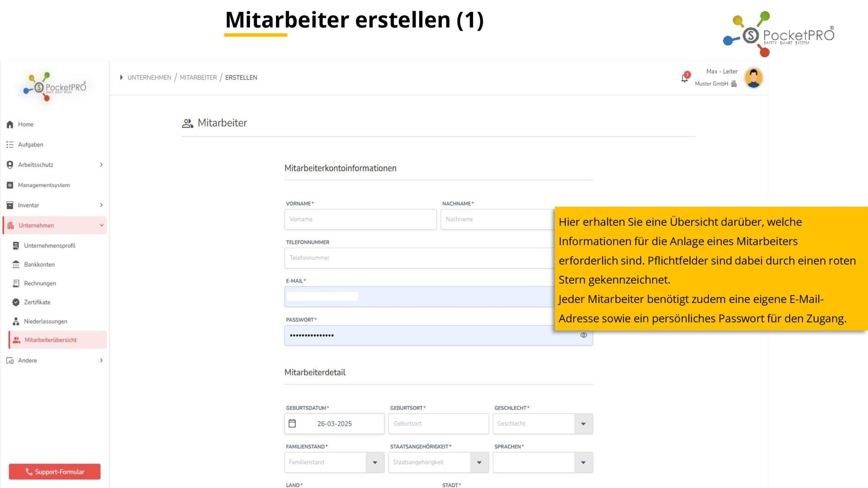Click the Andere sidebar icon
This screenshot has height=488, width=868.
10,361
